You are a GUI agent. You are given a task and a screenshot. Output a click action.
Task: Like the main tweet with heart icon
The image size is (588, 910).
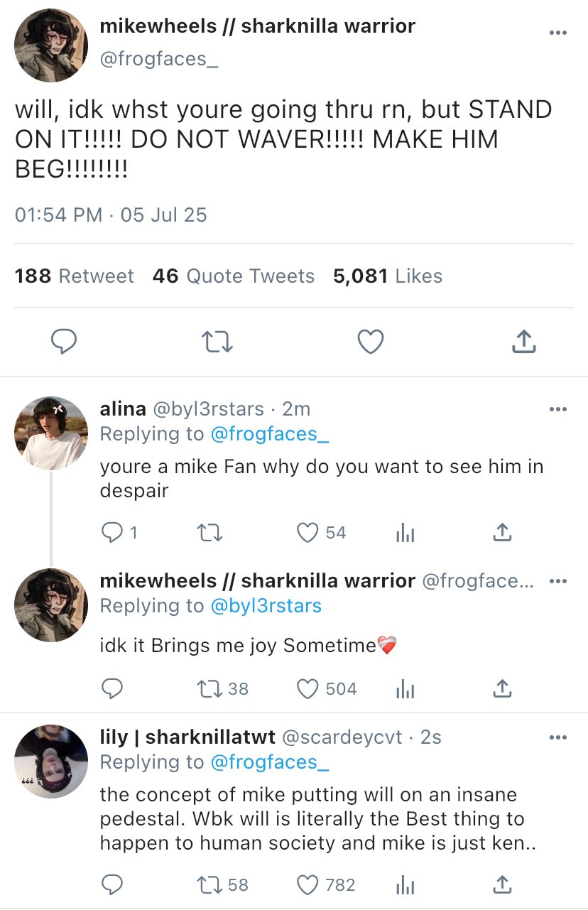pos(370,342)
